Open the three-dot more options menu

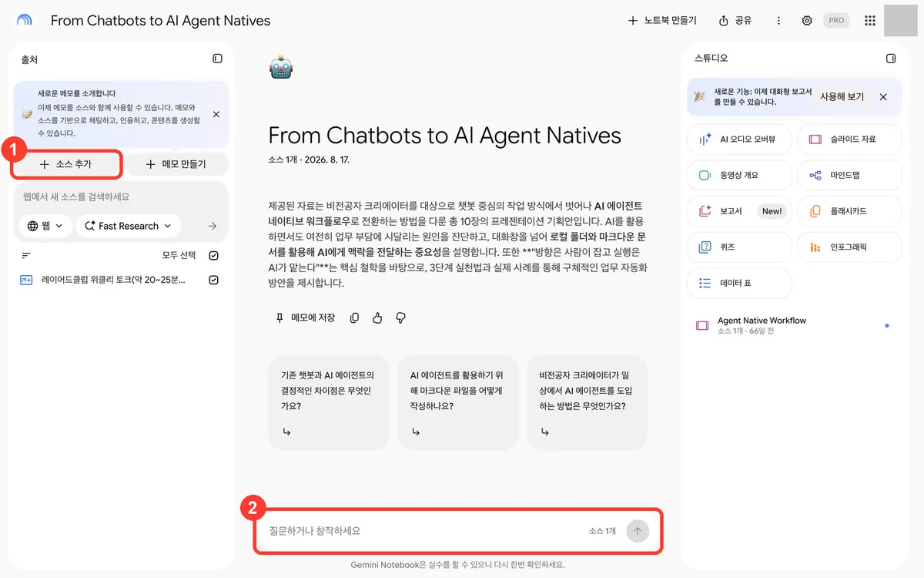[778, 21]
